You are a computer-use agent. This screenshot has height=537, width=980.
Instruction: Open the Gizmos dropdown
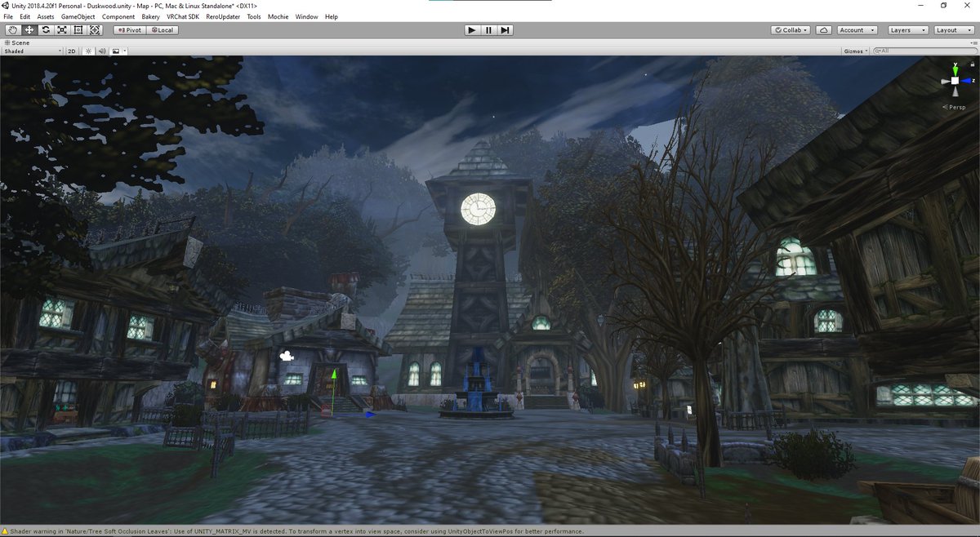pos(854,51)
